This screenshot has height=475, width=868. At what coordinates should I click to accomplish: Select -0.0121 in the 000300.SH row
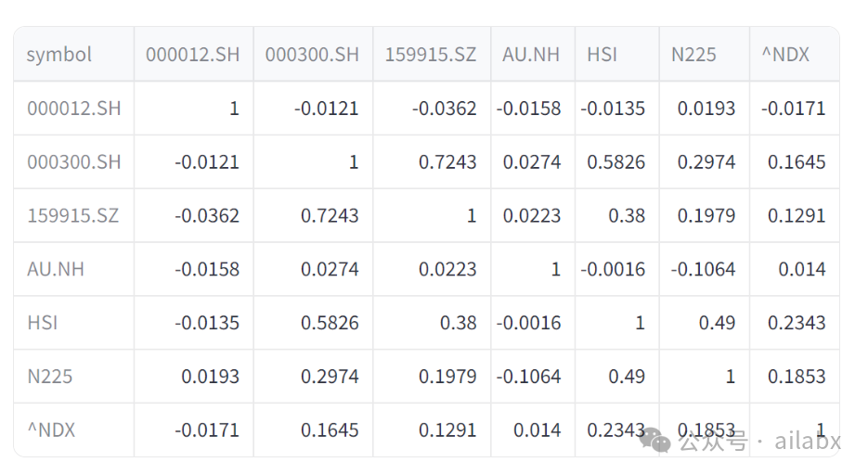pos(207,162)
